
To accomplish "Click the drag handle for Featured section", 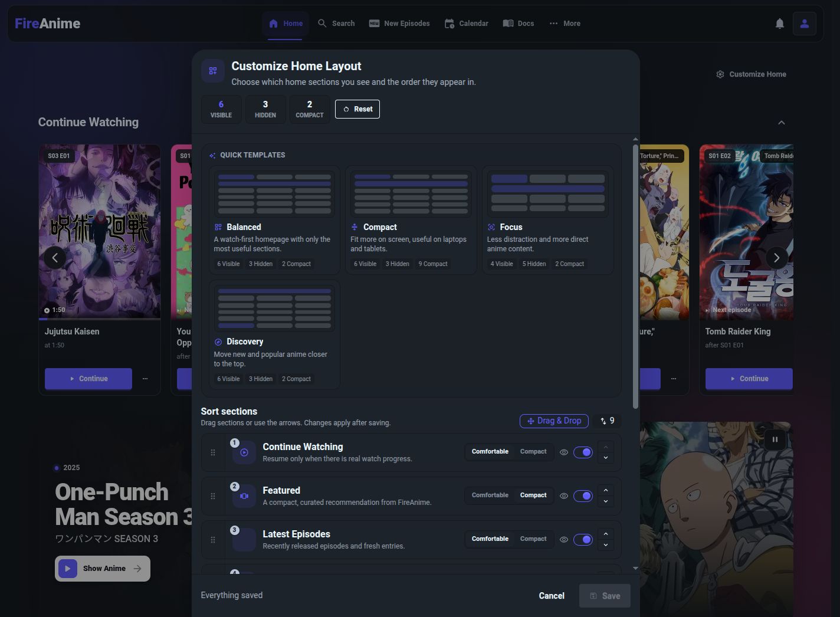I will pyautogui.click(x=213, y=496).
